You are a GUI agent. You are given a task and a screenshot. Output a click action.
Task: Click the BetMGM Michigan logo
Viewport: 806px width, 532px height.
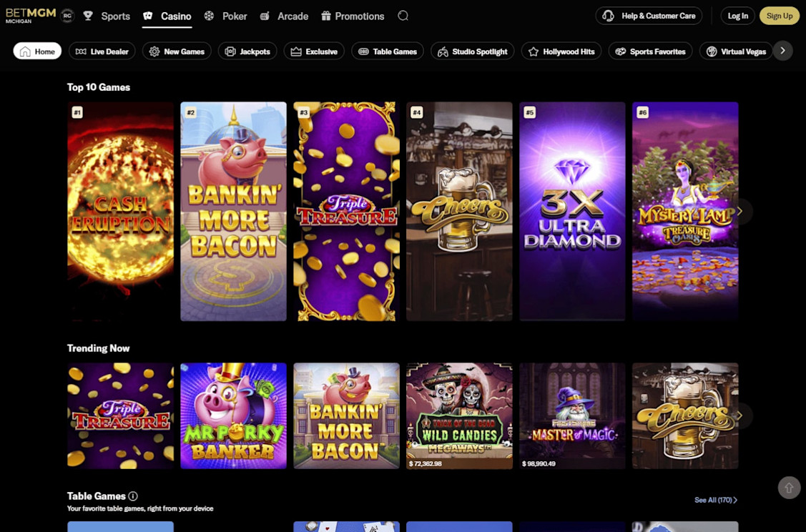point(30,16)
